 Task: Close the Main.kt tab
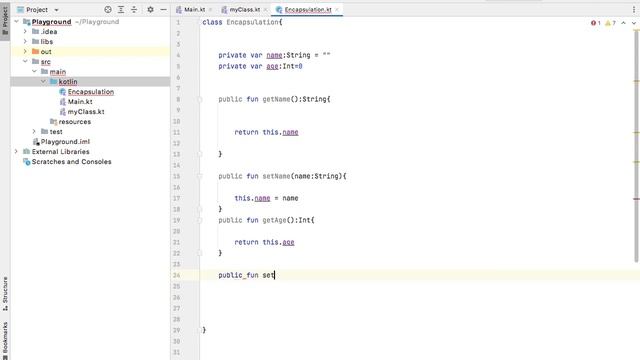pos(211,9)
